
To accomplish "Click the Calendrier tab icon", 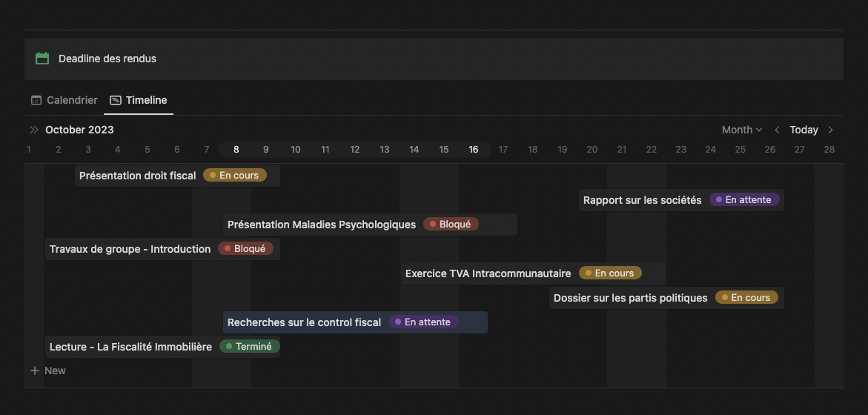I will click(36, 100).
